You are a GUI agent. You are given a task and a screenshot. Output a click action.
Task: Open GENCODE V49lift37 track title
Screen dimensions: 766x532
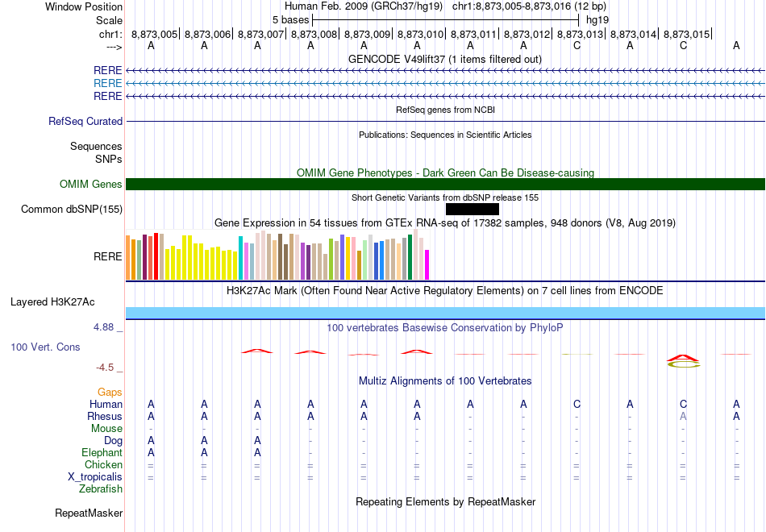(445, 59)
